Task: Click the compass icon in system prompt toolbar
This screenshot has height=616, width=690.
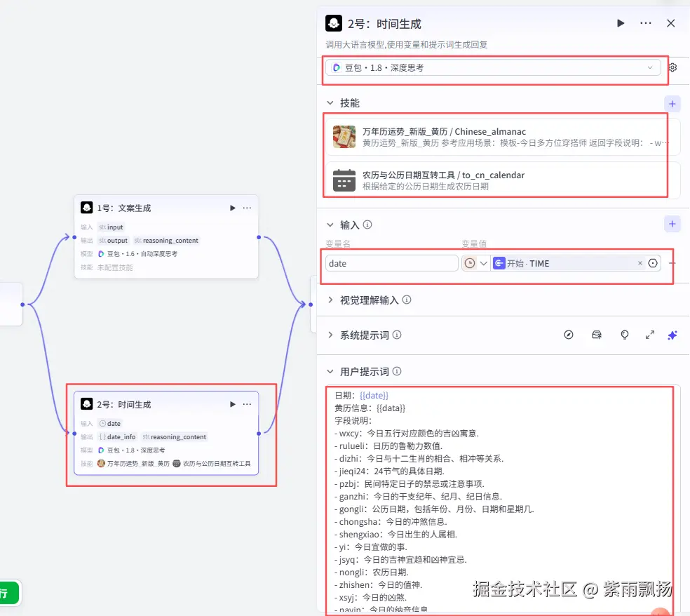Action: point(569,335)
